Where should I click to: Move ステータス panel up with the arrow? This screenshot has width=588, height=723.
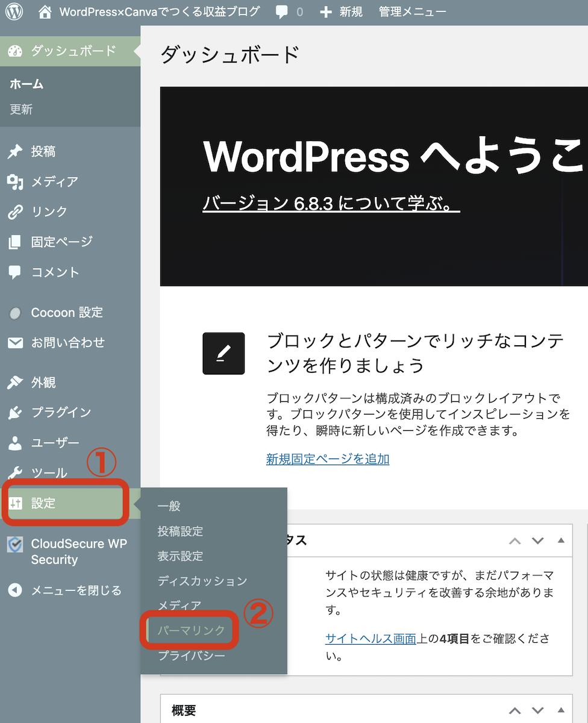point(514,540)
